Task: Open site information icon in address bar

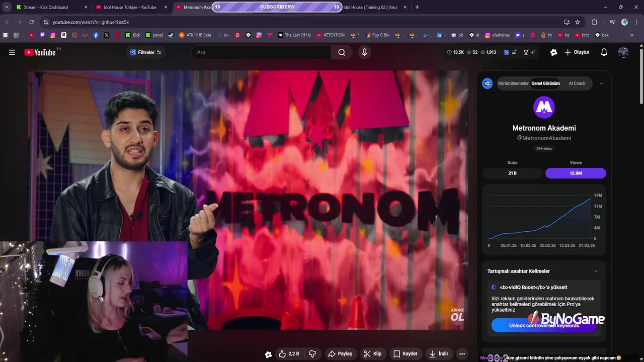Action: pyautogui.click(x=46, y=22)
